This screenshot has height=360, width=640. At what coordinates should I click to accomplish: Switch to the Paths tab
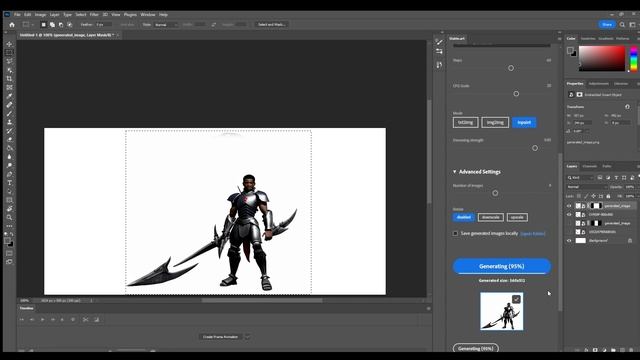[607, 166]
